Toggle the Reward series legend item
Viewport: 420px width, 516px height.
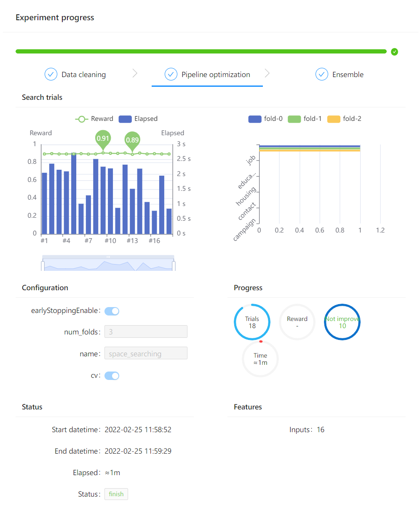tap(94, 119)
